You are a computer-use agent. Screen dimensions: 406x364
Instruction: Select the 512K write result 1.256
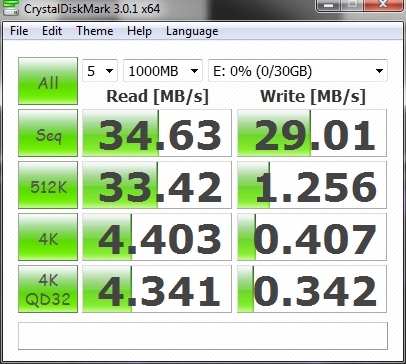pos(312,185)
